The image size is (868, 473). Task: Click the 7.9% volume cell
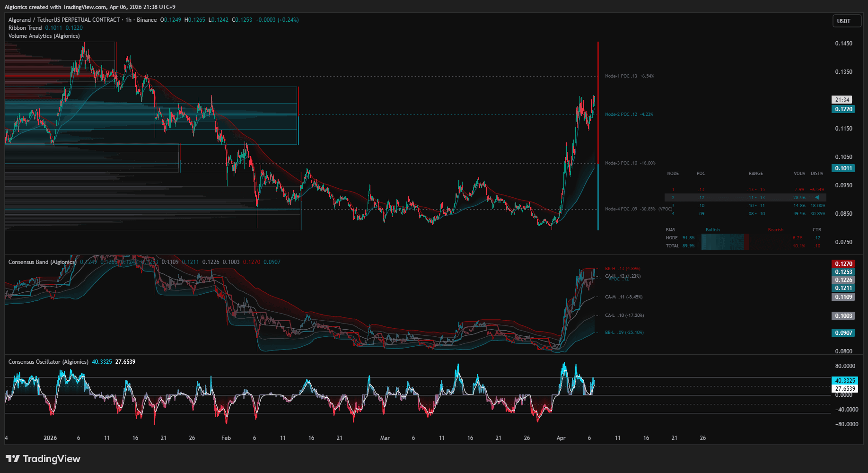(799, 190)
